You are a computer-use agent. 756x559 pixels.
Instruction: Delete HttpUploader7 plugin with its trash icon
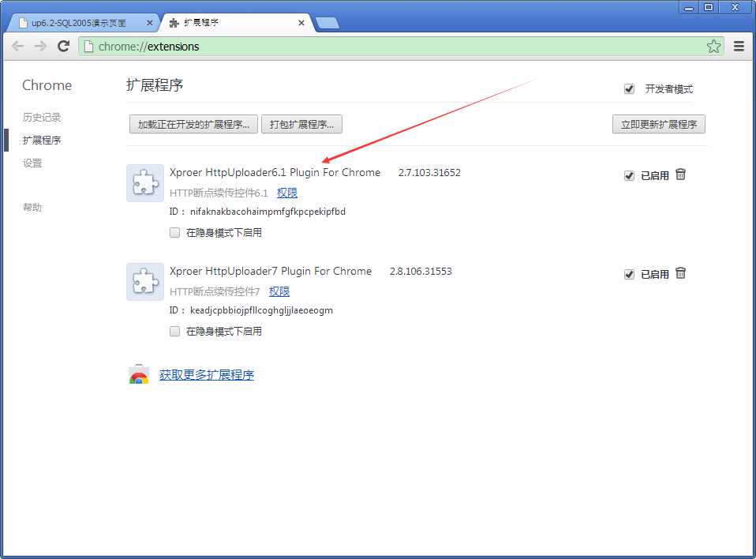click(x=680, y=273)
